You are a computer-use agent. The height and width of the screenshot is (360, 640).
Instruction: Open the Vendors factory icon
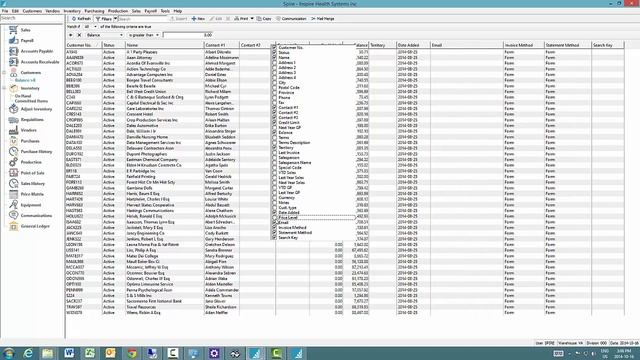pyautogui.click(x=13, y=130)
